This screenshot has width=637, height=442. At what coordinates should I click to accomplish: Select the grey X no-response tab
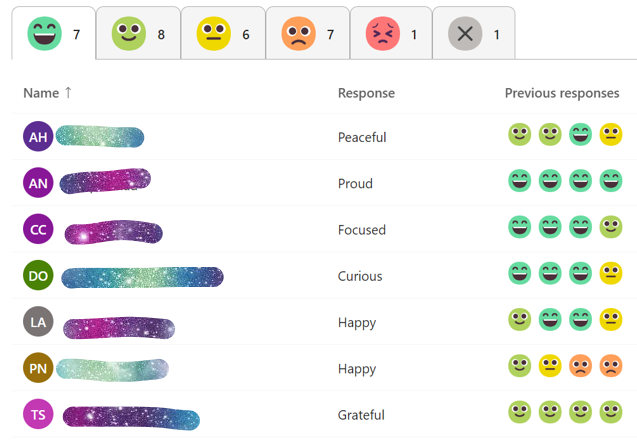pyautogui.click(x=474, y=33)
